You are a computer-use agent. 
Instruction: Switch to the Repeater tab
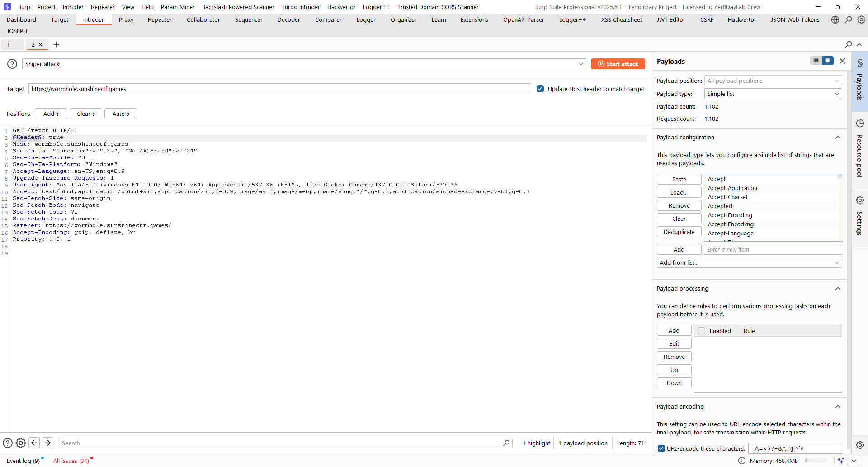click(160, 19)
